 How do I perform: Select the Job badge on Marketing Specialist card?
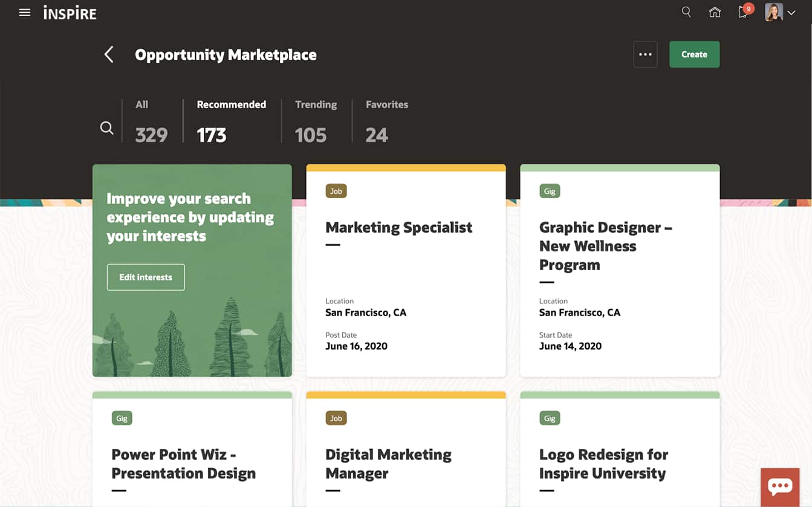coord(336,190)
